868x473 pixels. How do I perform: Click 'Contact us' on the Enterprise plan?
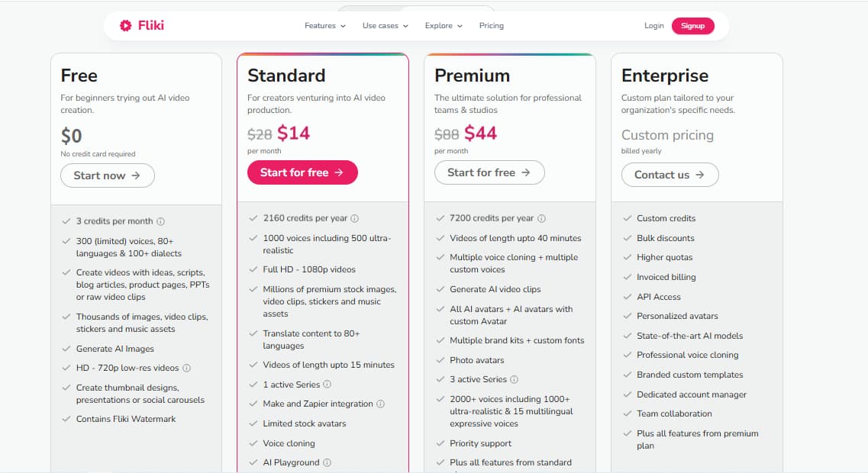670,175
